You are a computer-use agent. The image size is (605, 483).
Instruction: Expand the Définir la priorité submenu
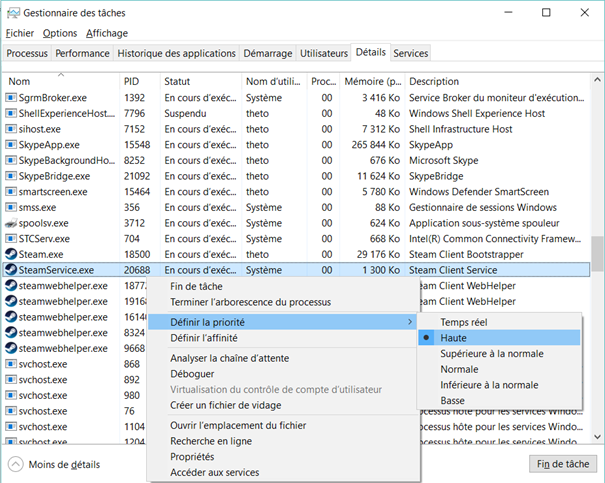click(282, 322)
